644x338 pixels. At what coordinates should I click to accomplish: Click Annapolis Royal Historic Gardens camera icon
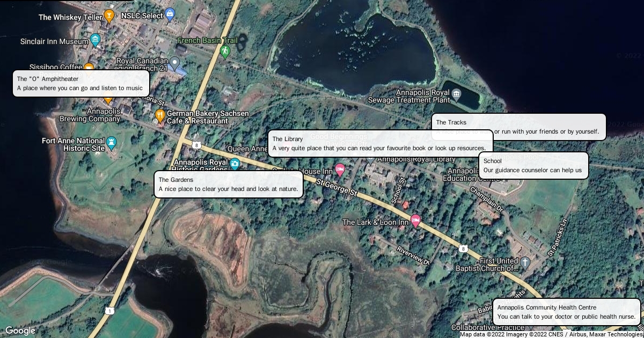tap(235, 164)
